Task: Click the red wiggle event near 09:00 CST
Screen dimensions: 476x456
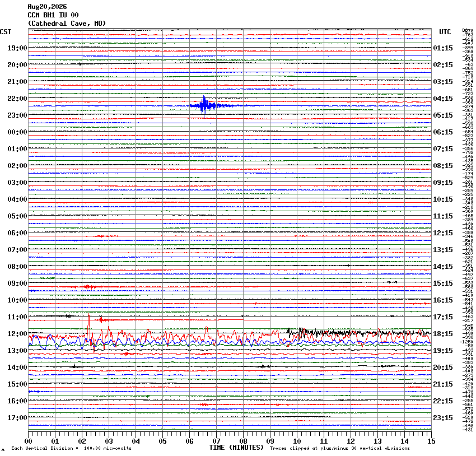Action: (90, 287)
